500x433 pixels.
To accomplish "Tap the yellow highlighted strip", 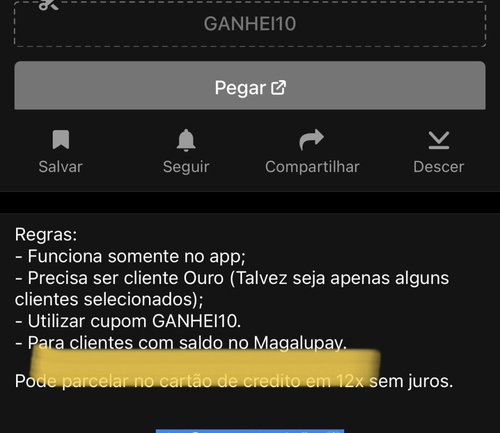I will [x=205, y=367].
